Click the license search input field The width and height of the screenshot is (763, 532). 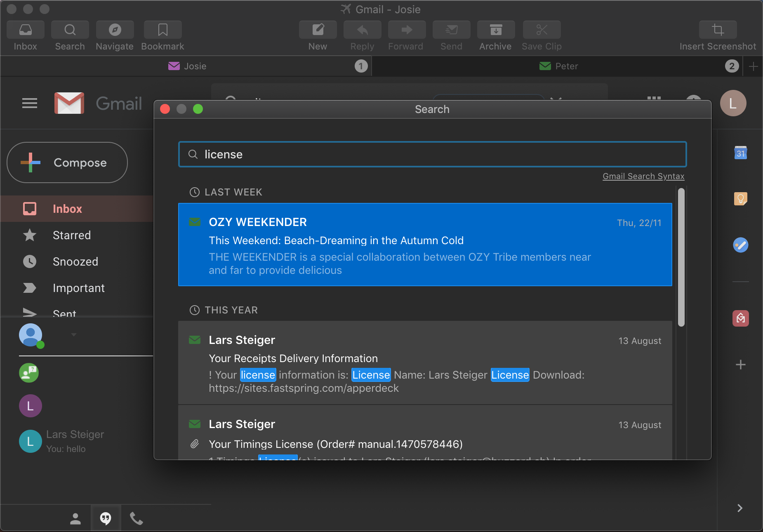coord(432,154)
